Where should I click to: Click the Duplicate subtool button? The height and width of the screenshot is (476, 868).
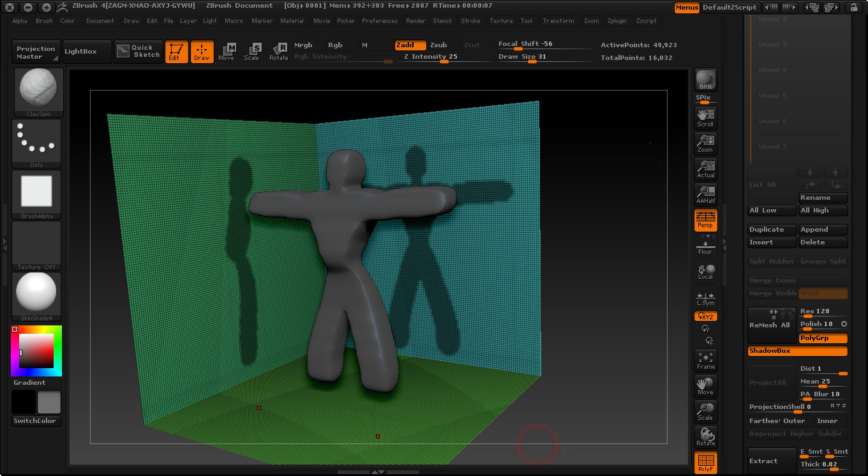tap(772, 230)
